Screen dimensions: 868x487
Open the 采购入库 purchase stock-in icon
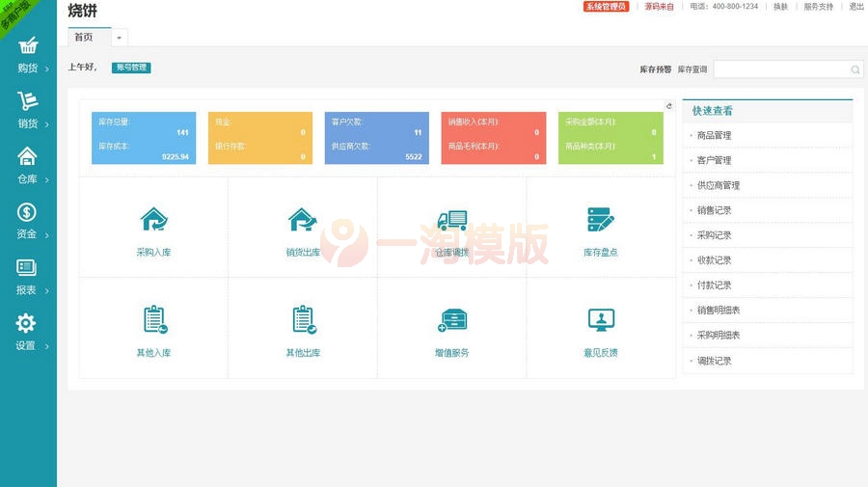[x=153, y=221]
